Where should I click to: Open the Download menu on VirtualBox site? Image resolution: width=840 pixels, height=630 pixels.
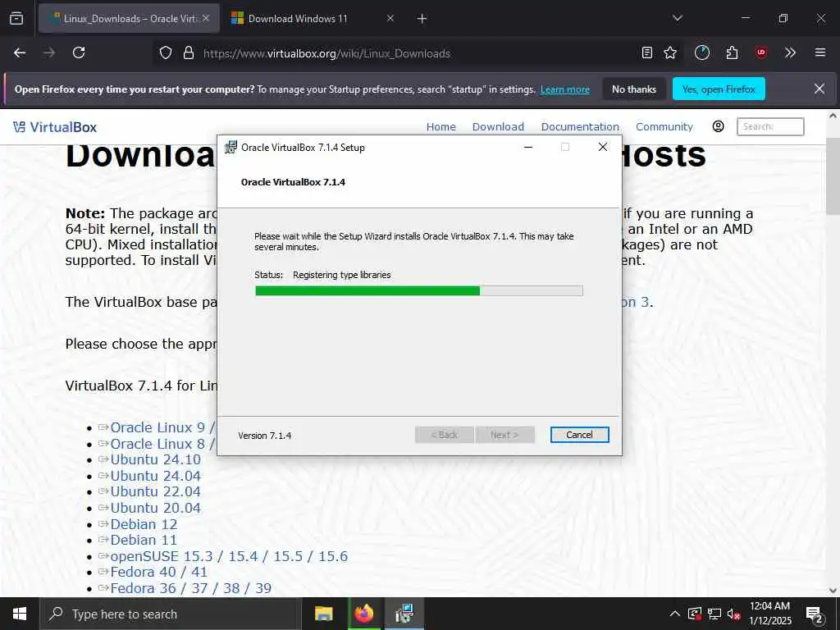pyautogui.click(x=498, y=127)
